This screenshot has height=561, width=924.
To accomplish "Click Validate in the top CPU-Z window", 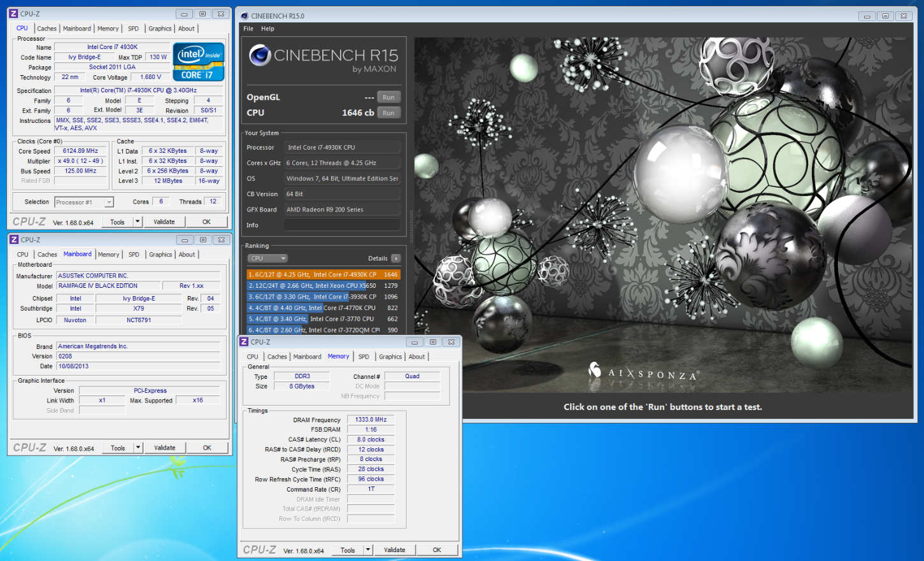I will pos(164,222).
